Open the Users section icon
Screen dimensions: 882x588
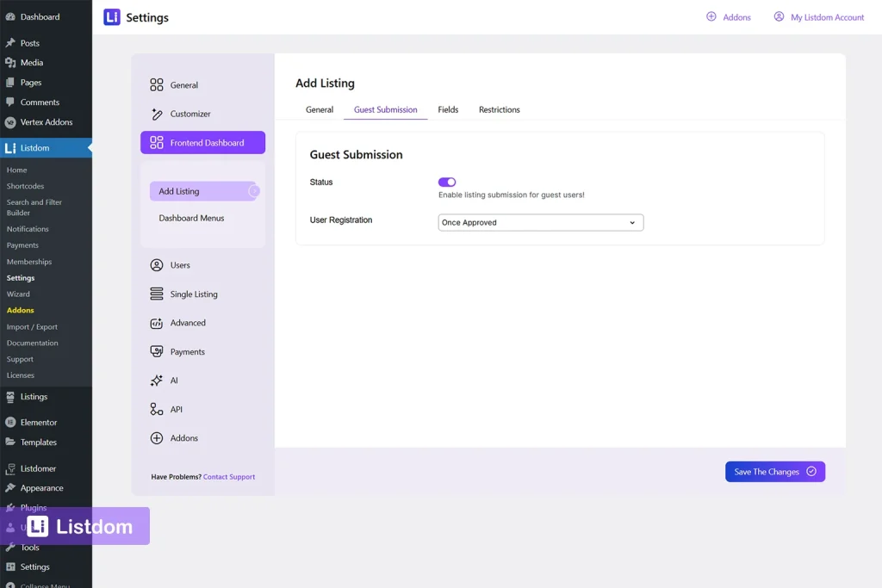(158, 264)
